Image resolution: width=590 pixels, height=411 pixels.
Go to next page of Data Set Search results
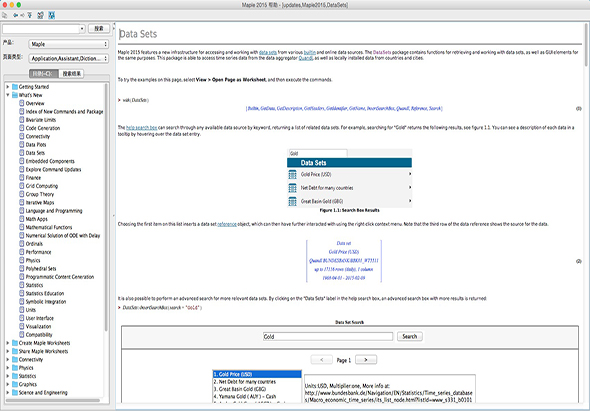(x=365, y=360)
